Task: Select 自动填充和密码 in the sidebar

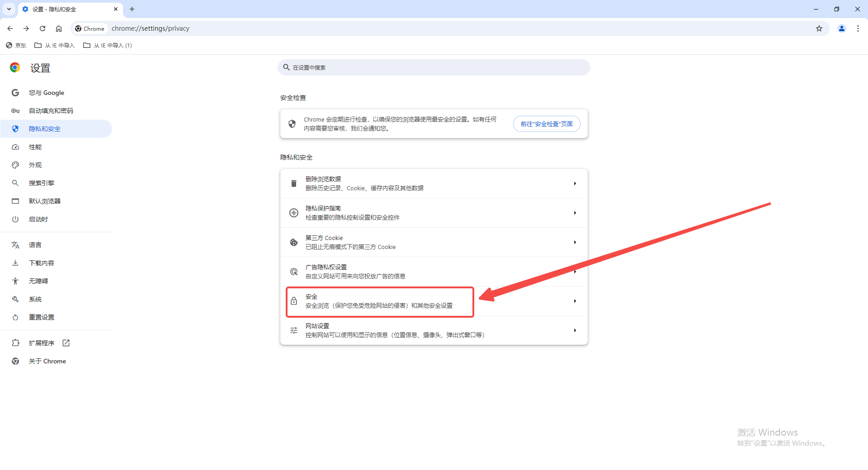Action: [x=56, y=111]
